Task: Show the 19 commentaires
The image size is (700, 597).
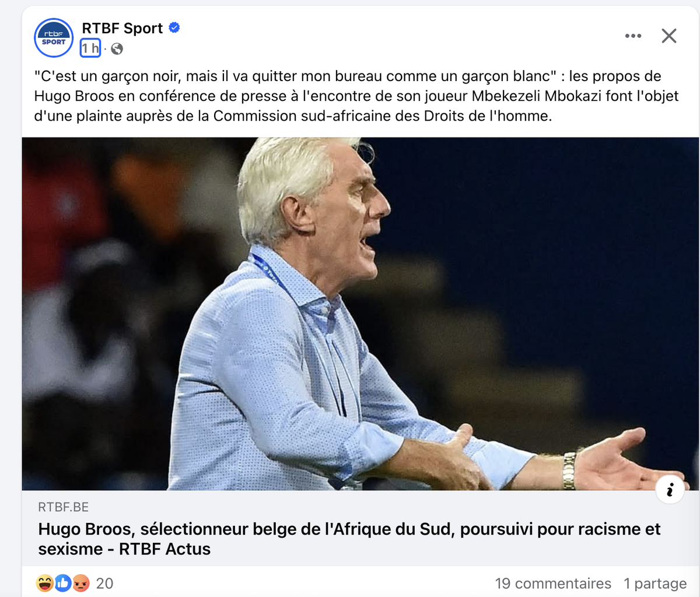Action: pyautogui.click(x=553, y=583)
